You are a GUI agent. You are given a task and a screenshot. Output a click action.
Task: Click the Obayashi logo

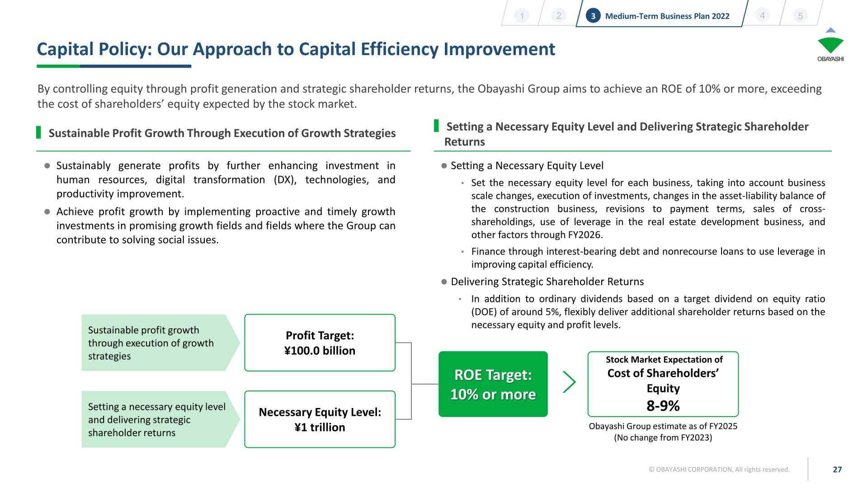pyautogui.click(x=830, y=45)
